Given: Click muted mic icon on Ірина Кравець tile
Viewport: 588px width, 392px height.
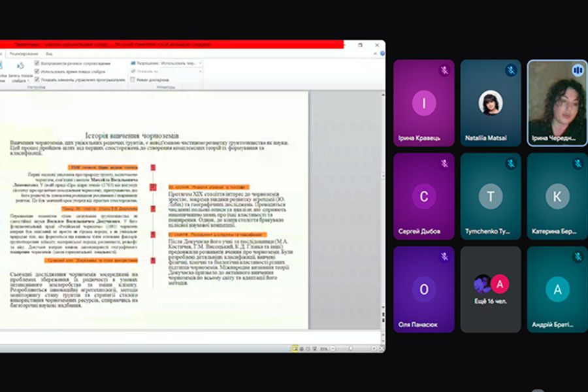Looking at the screenshot, I should 444,70.
